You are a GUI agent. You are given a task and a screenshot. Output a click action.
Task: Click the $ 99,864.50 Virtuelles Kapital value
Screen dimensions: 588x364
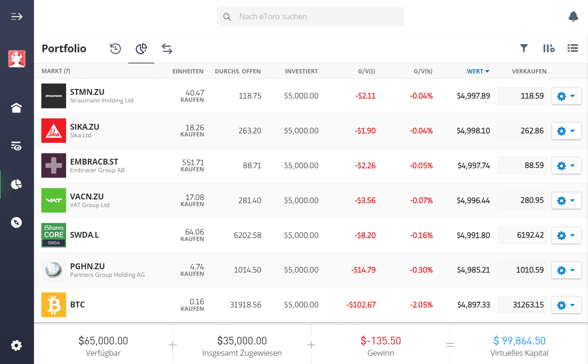point(519,341)
